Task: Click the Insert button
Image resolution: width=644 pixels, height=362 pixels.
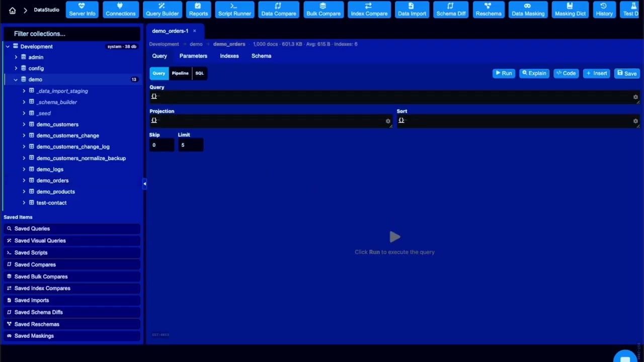Action: [597, 73]
